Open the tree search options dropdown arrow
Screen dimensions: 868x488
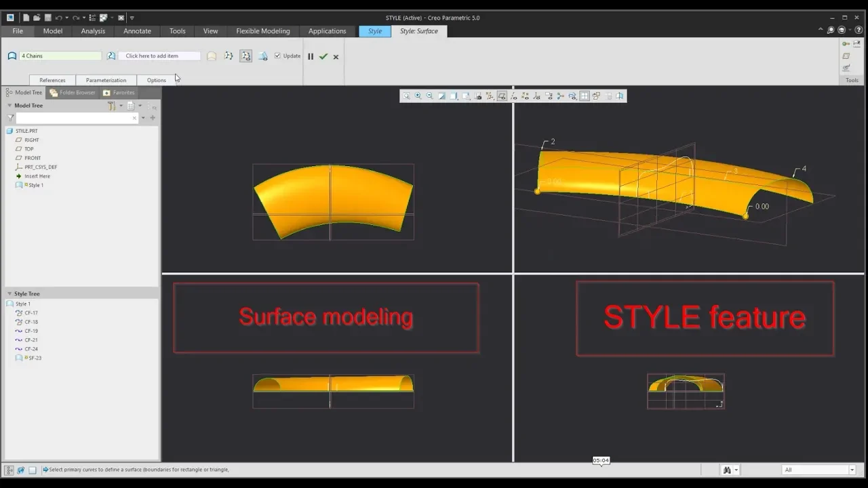[x=143, y=118]
